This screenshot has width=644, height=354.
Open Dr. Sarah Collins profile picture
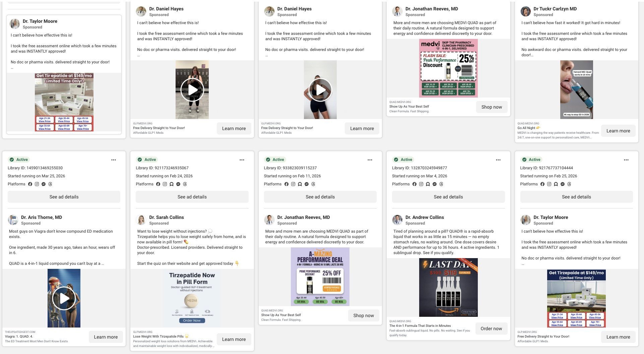141,220
